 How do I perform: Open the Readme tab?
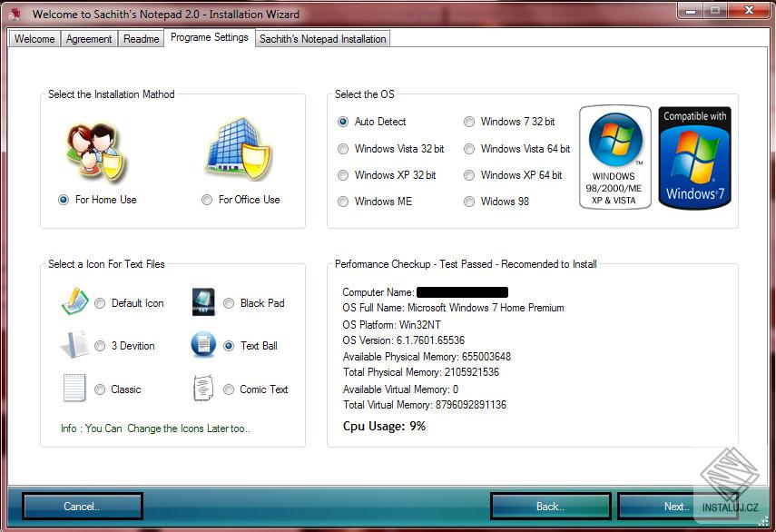(141, 39)
